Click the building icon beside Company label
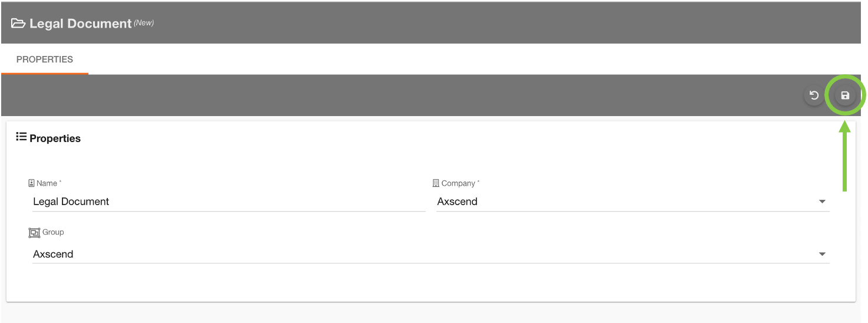The height and width of the screenshot is (323, 868). pyautogui.click(x=436, y=183)
